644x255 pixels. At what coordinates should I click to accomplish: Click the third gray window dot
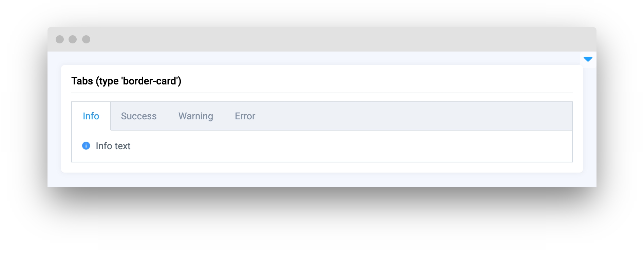point(86,39)
